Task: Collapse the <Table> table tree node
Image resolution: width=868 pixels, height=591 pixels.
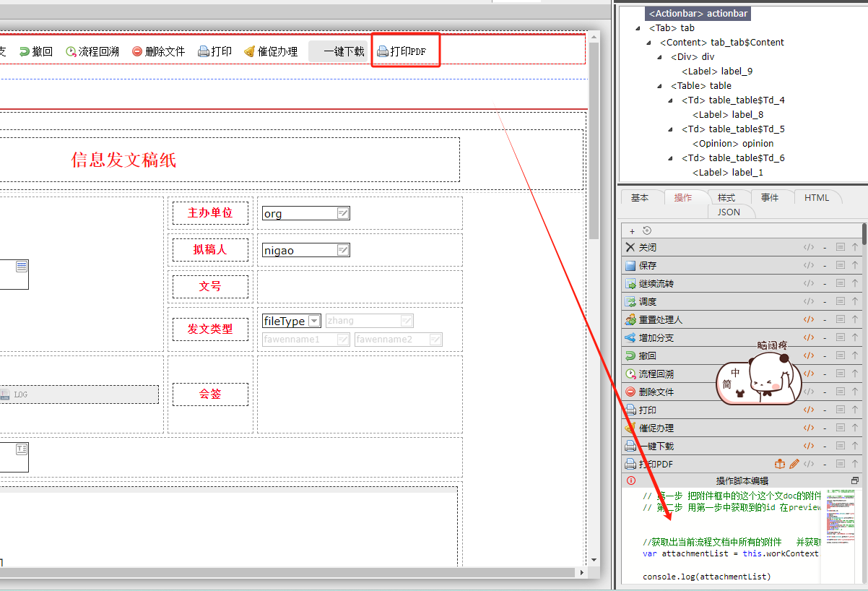Action: tap(660, 86)
